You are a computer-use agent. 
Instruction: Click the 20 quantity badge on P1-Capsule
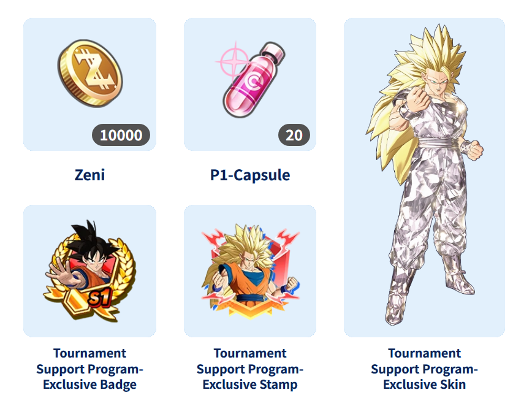click(294, 135)
